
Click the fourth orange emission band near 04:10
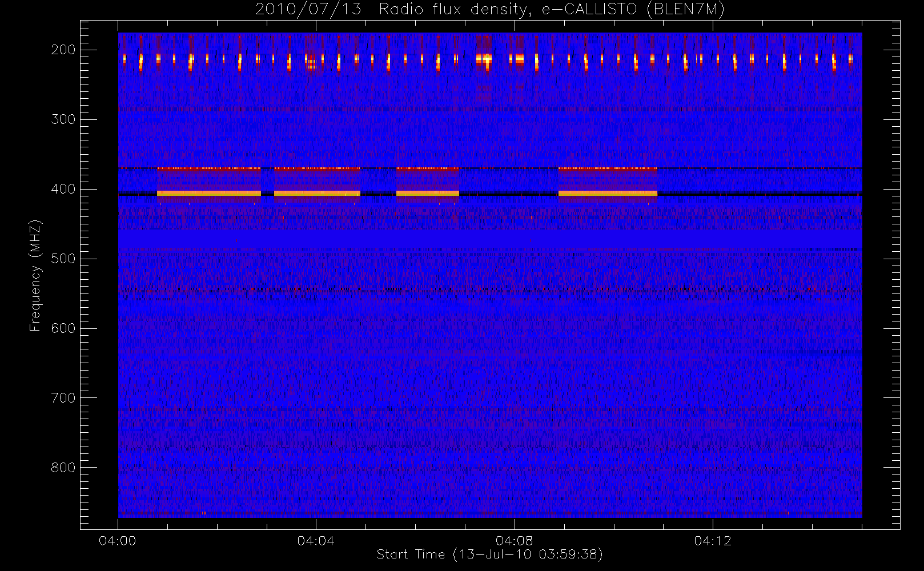coord(608,194)
